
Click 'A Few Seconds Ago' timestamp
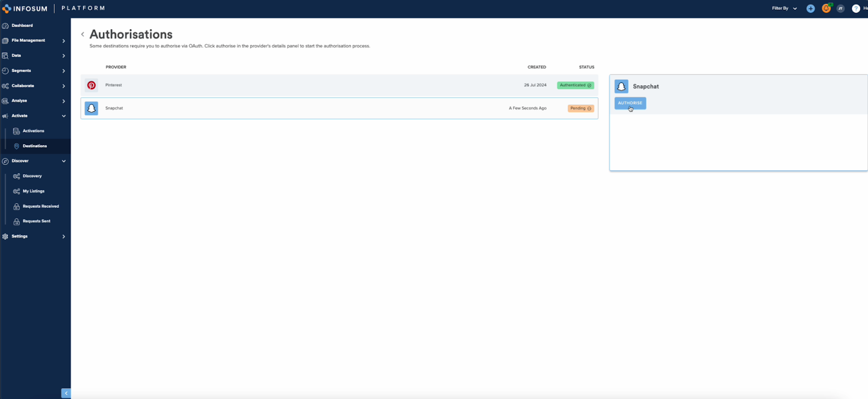[x=528, y=108]
